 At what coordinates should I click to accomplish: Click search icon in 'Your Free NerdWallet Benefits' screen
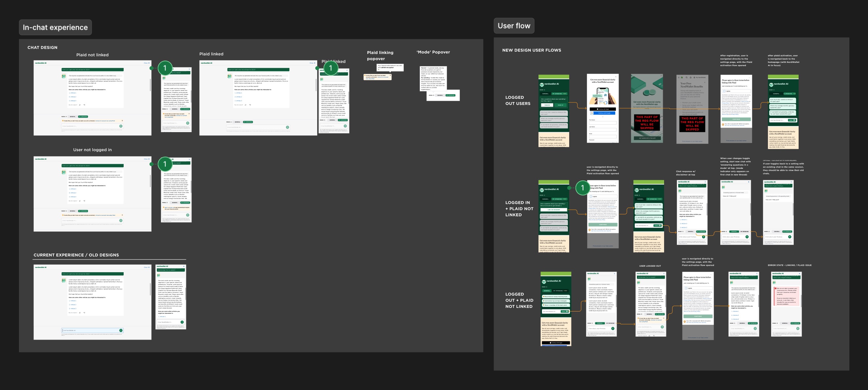[686, 78]
